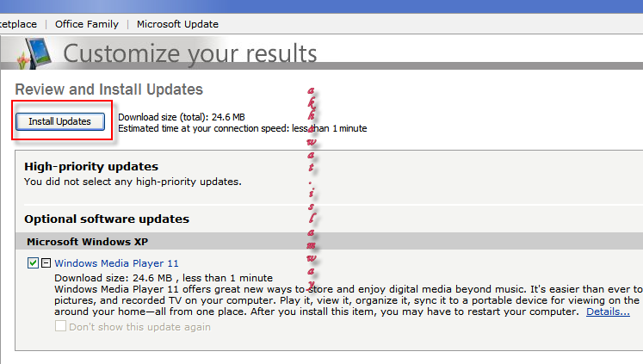The image size is (643, 364).
Task: Click the 'Review and Install Updates' heading
Action: (109, 89)
